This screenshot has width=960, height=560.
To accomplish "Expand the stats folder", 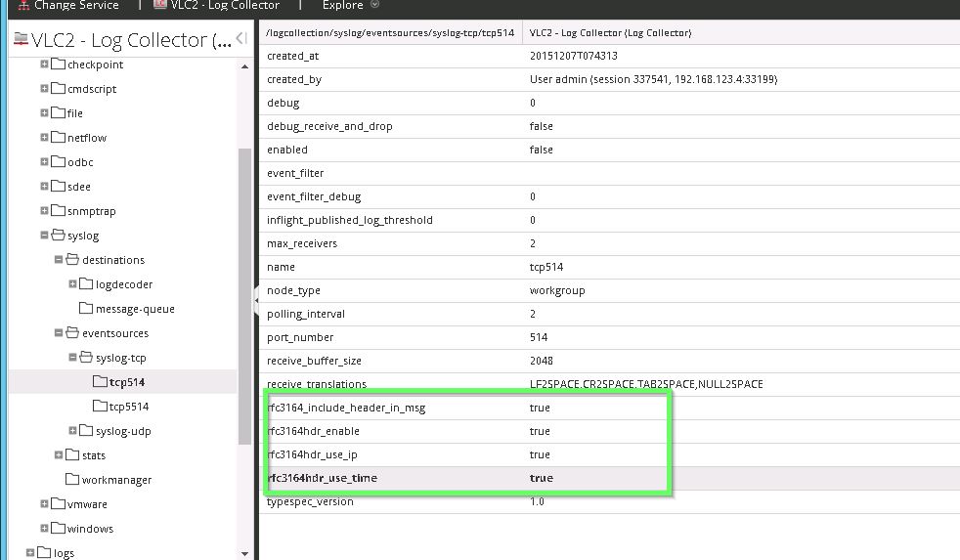I will [x=58, y=455].
